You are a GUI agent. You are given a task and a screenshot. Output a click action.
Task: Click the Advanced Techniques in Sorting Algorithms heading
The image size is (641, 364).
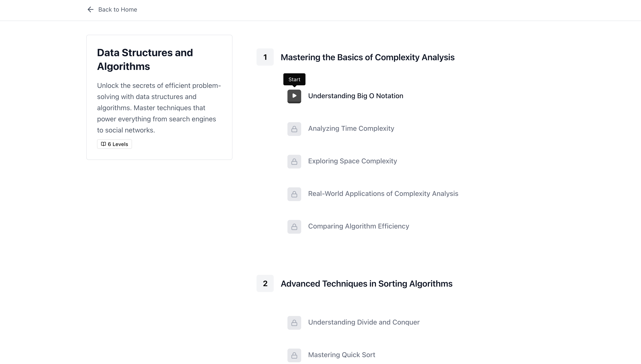pyautogui.click(x=366, y=284)
